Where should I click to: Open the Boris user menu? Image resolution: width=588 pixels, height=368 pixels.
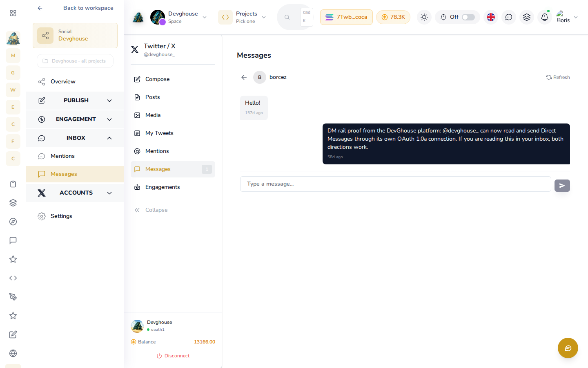pos(567,17)
